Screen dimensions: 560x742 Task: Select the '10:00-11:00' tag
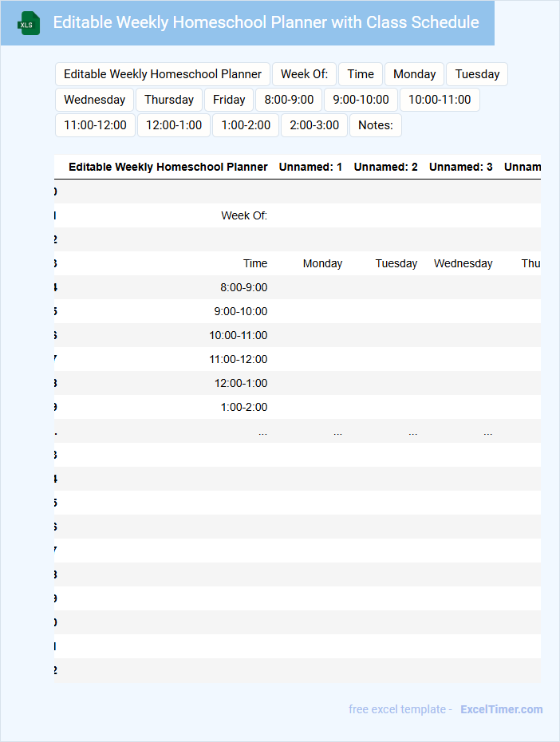pyautogui.click(x=440, y=100)
